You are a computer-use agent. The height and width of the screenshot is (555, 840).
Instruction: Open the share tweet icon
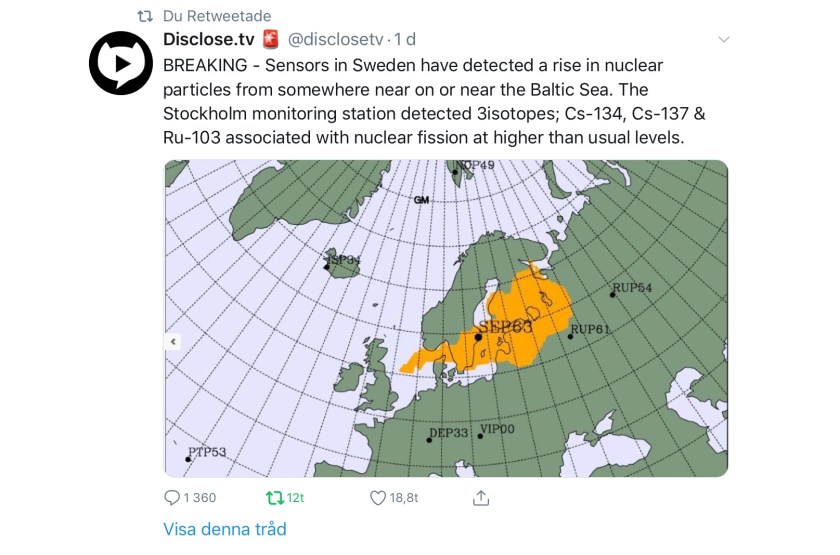coord(480,497)
